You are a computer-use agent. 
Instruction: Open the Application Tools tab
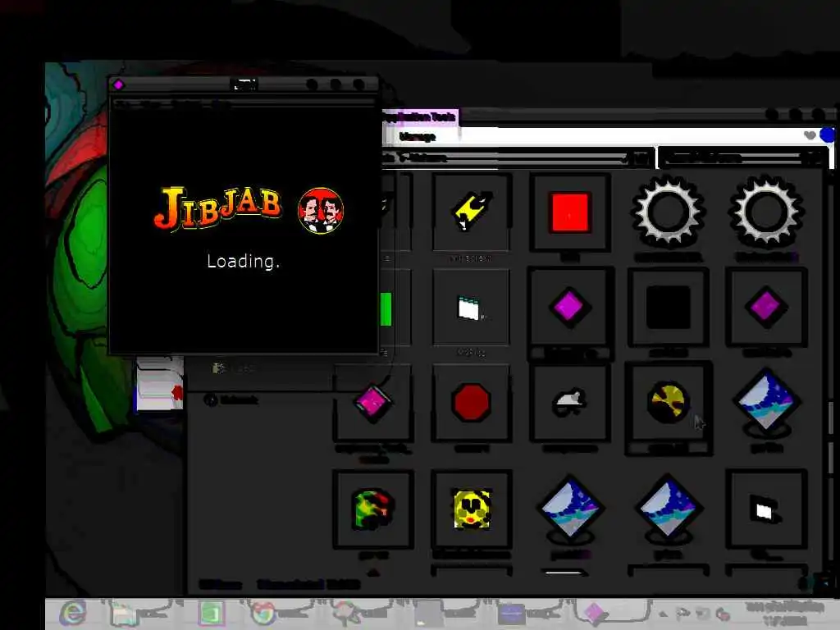[x=421, y=116]
